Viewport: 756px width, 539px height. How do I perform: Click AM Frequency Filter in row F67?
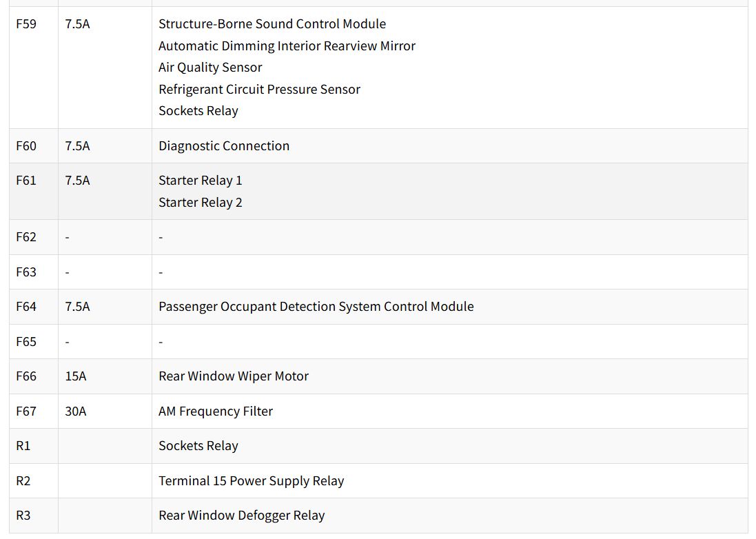click(216, 411)
